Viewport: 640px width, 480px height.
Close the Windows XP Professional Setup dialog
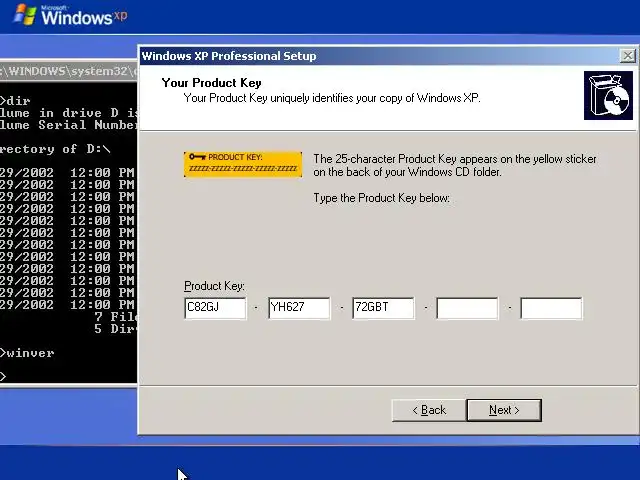627,56
